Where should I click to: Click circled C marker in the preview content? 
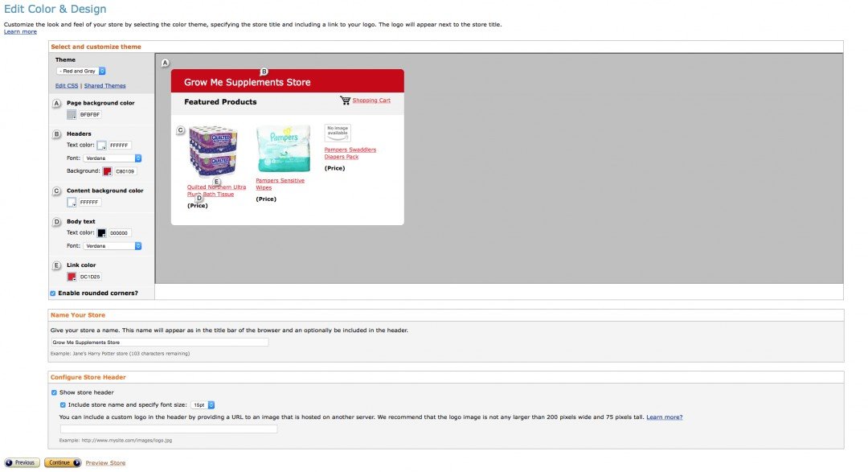181,130
